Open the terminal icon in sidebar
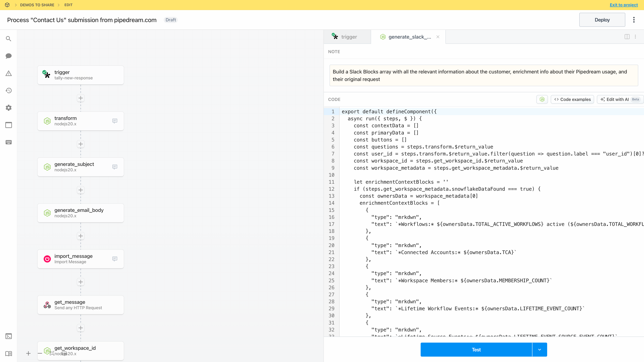Viewport: 644px width, 362px height. (8, 336)
